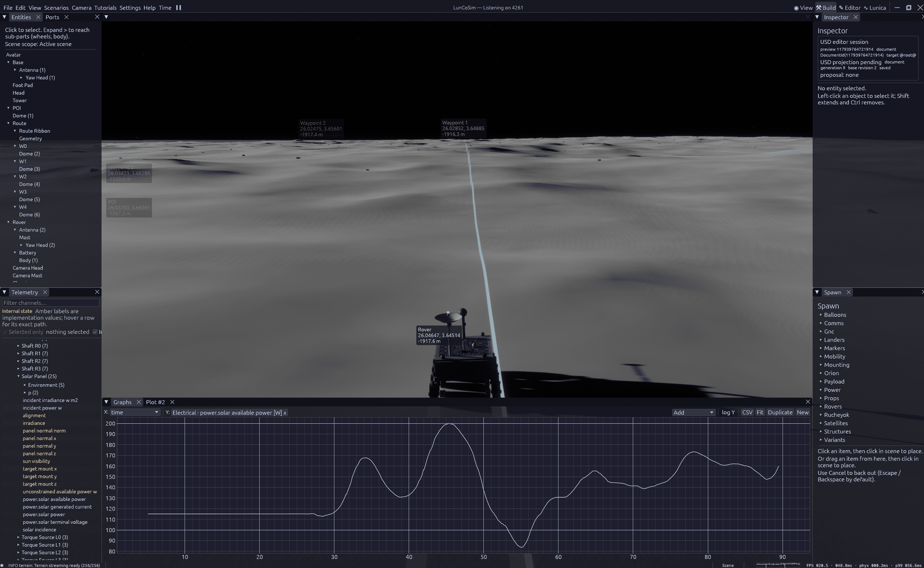Expand the Landers spawn category

click(x=821, y=340)
